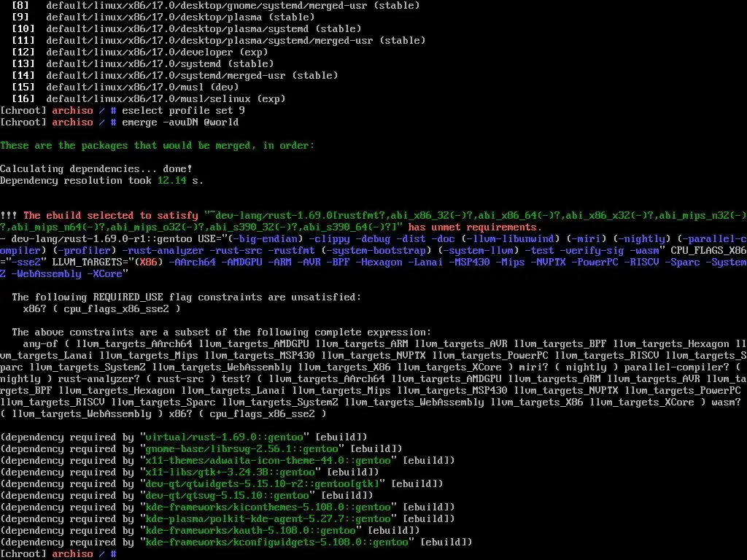The width and height of the screenshot is (747, 560).
Task: Select profile line [15] musl (dev)
Action: coord(125,87)
